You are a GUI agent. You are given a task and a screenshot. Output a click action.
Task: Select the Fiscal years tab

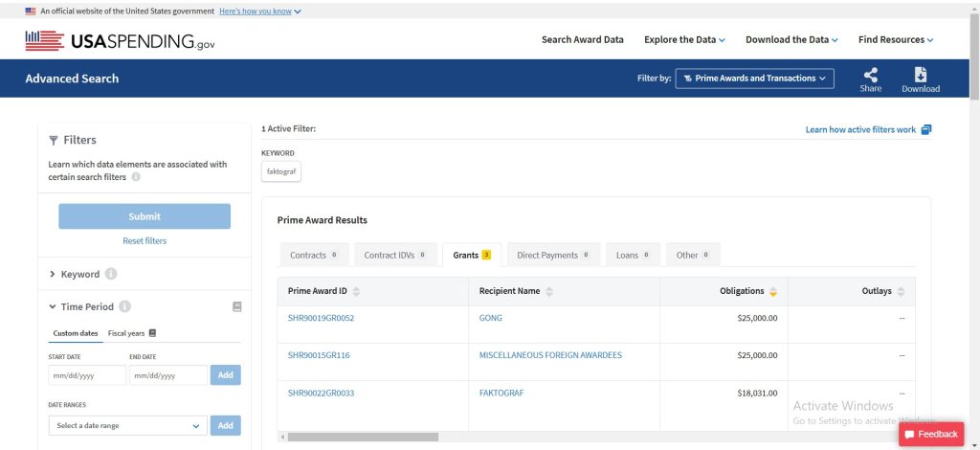click(126, 333)
